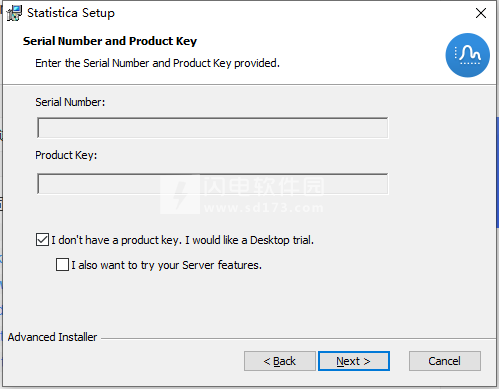Click the "Serial Number and Product Key" heading
The image size is (499, 389).
pyautogui.click(x=110, y=41)
